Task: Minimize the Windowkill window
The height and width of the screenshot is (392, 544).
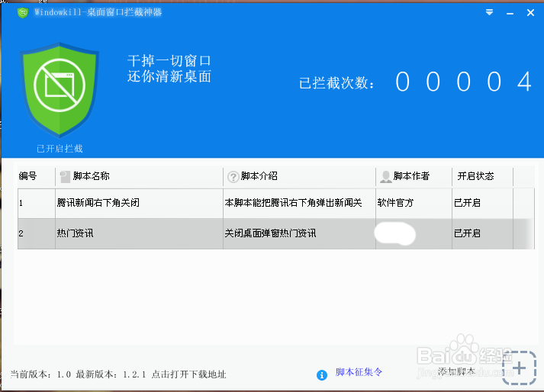Action: tap(510, 13)
